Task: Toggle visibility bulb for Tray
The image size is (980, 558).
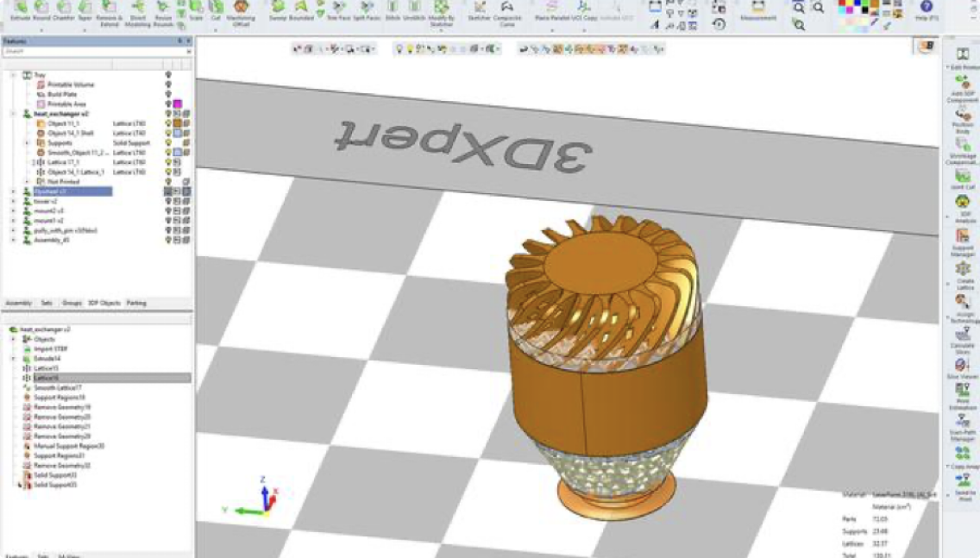Action: [x=168, y=75]
